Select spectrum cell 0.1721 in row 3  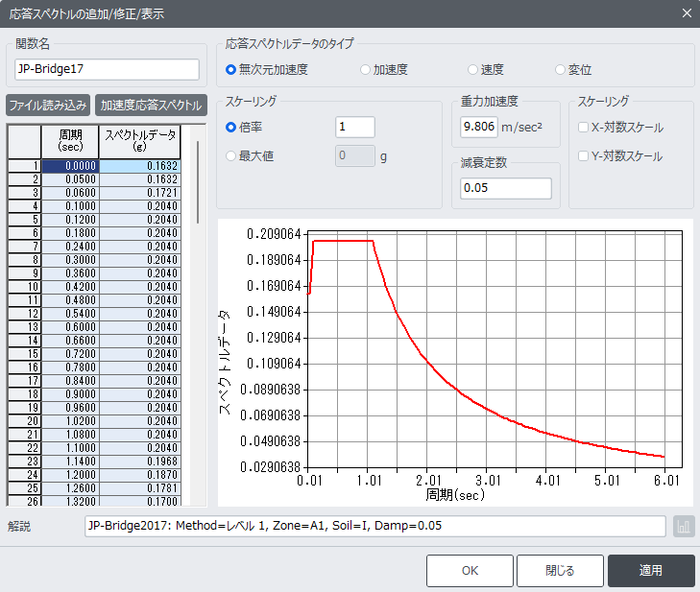point(139,193)
